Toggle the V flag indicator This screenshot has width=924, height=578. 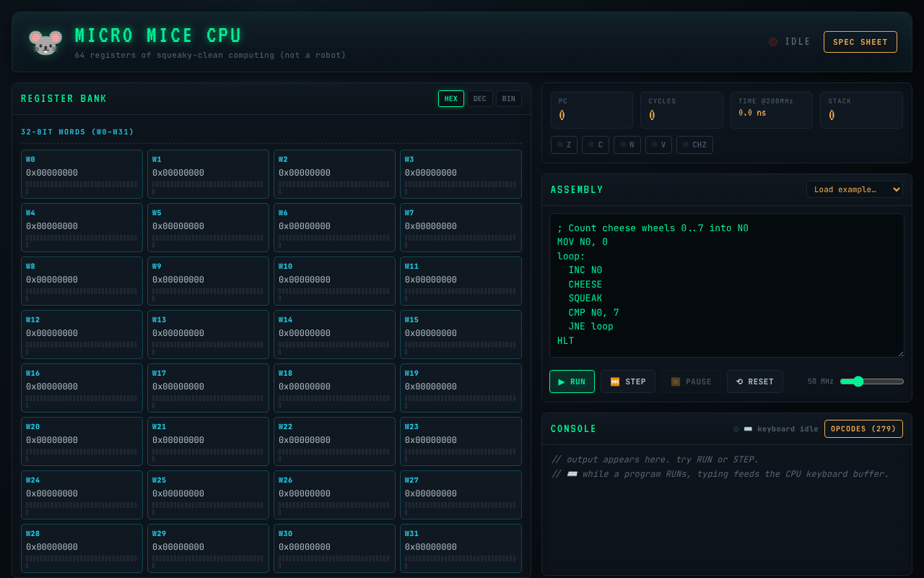tap(659, 144)
